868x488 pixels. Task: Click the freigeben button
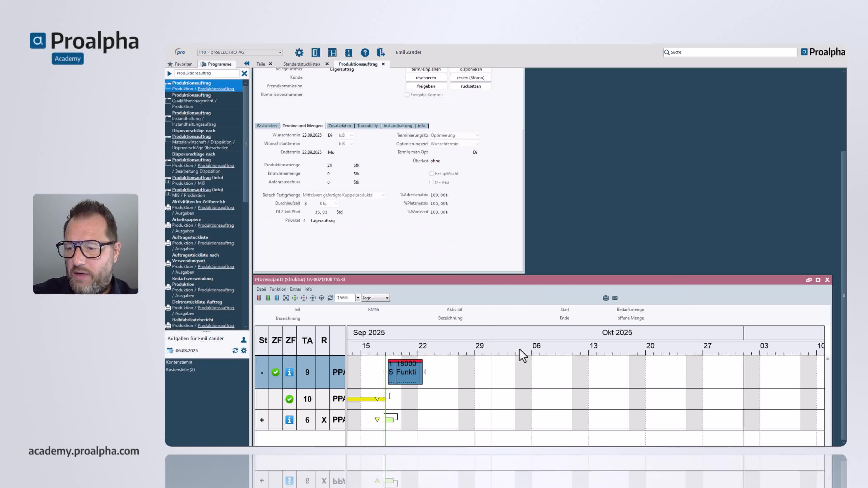click(426, 86)
